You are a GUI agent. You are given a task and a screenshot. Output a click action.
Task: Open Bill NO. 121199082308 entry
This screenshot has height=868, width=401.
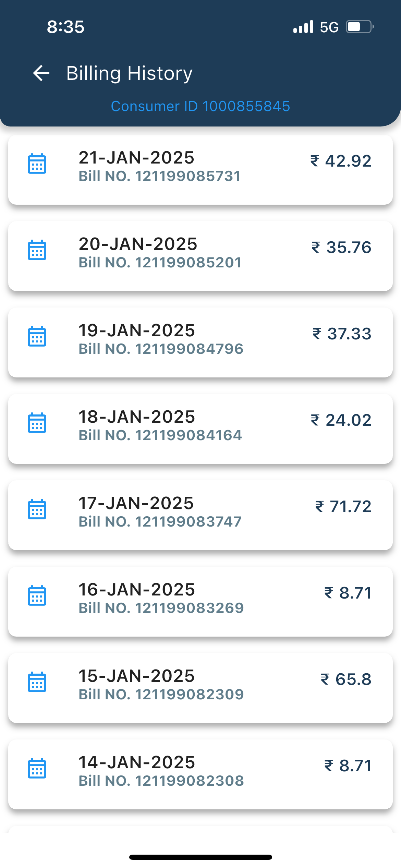click(x=161, y=781)
